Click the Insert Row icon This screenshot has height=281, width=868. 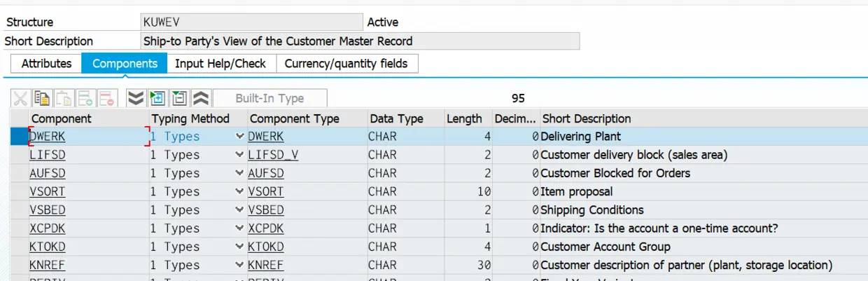[x=85, y=99]
